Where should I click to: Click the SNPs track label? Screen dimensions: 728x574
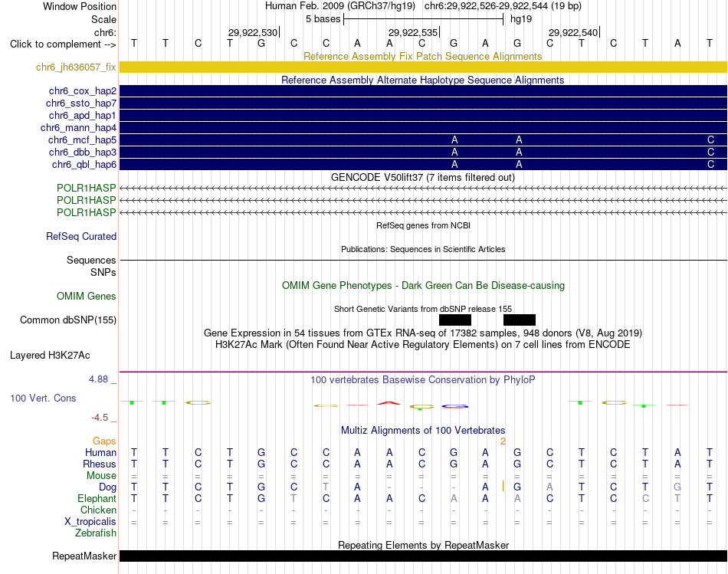pos(103,272)
